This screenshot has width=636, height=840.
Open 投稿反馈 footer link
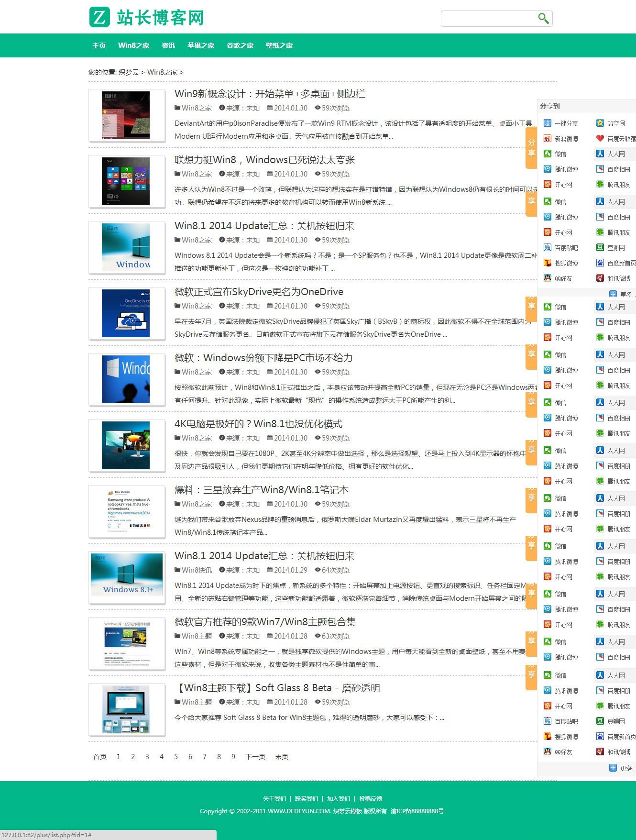point(371,798)
